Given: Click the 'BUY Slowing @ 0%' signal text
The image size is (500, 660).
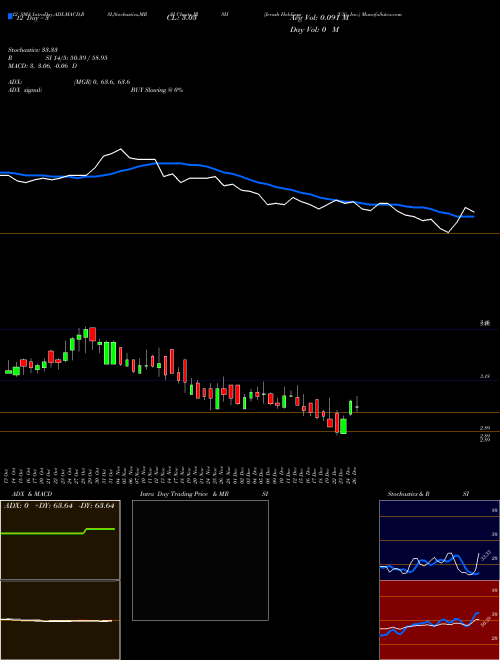Looking at the screenshot, I should click(x=157, y=90).
